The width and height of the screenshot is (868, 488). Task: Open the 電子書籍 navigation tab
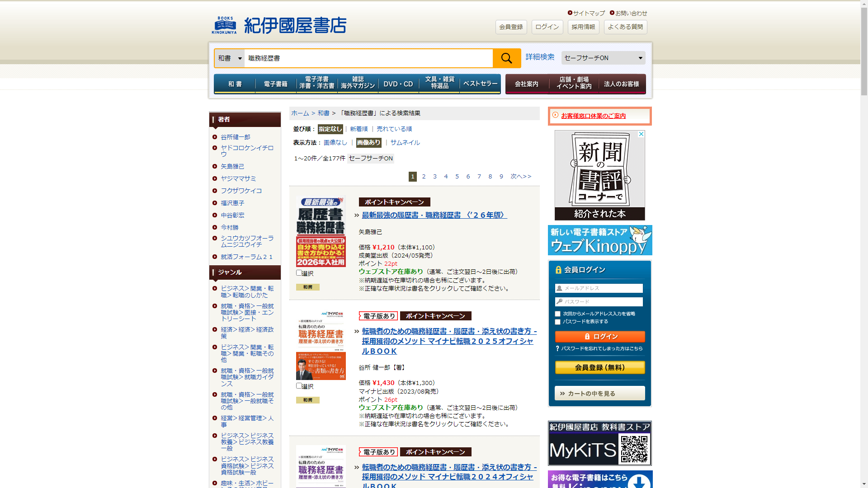[275, 84]
